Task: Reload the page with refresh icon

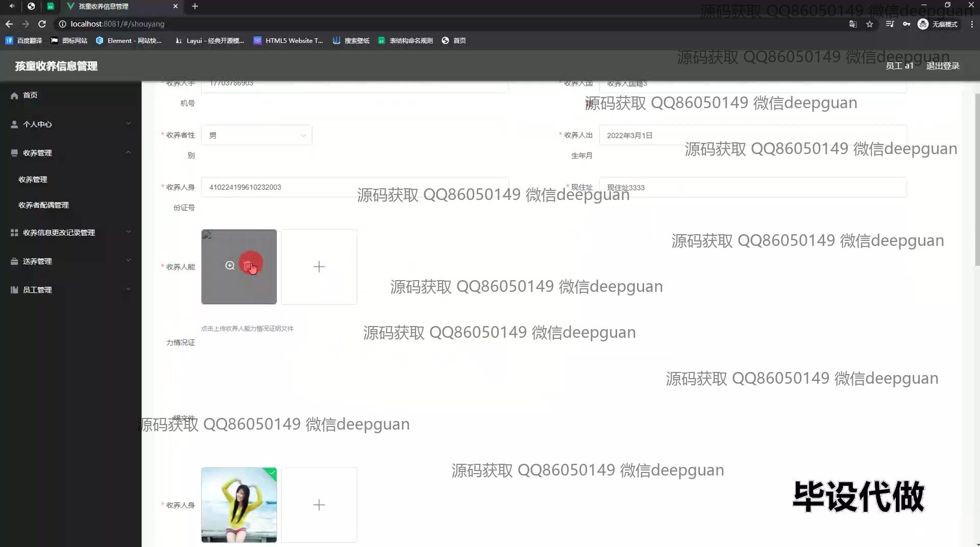Action: click(42, 24)
